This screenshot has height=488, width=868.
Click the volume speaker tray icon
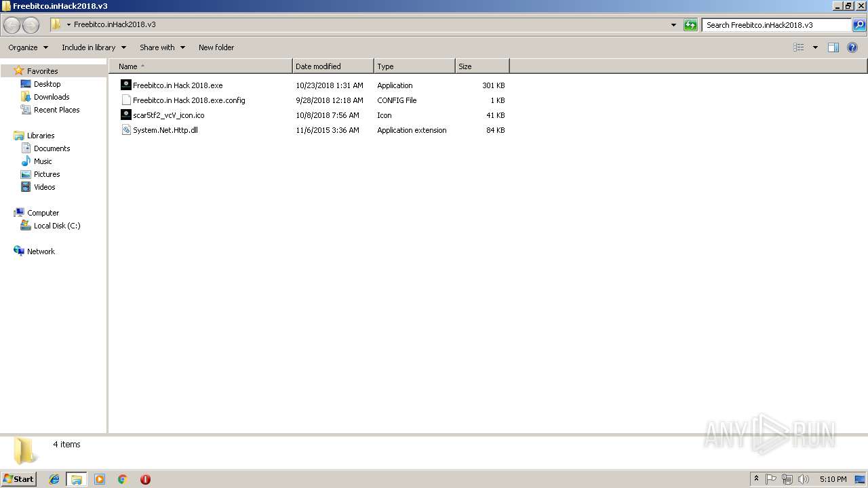804,479
